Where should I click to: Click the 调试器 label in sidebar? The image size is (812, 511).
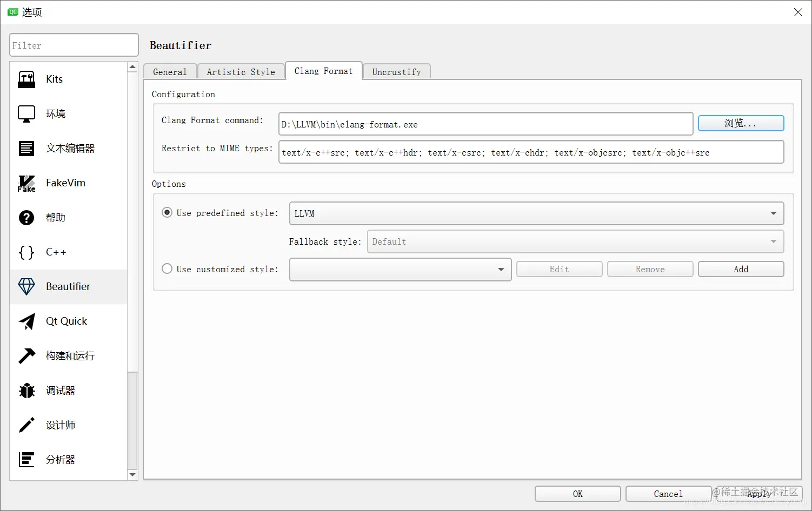tap(61, 391)
